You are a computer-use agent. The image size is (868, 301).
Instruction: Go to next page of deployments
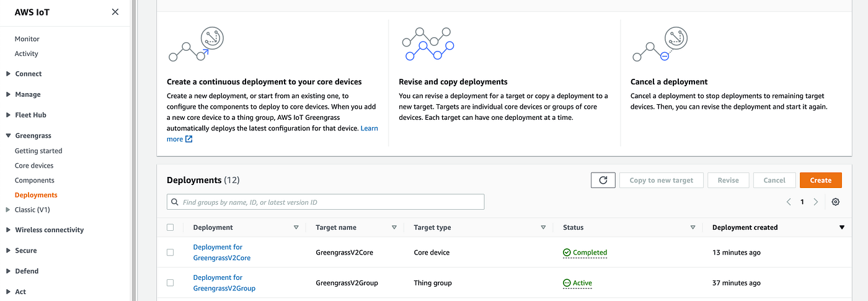pyautogui.click(x=815, y=202)
